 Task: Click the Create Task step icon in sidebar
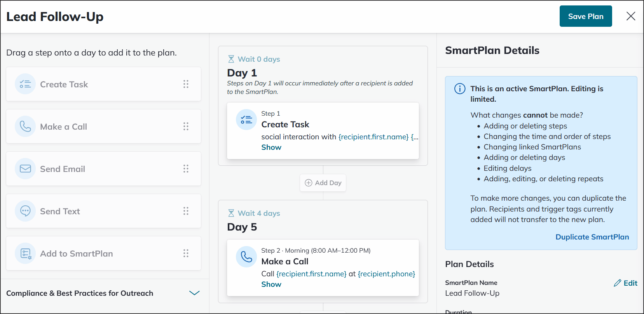tap(25, 84)
